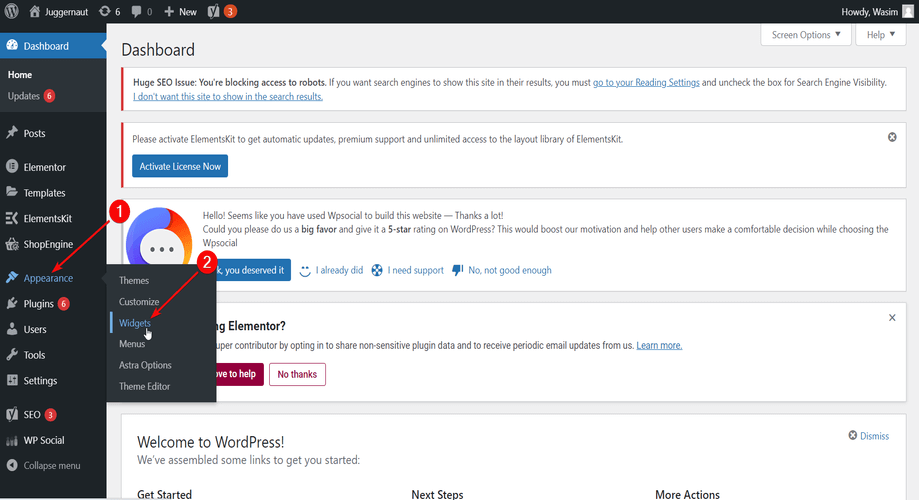Click the WP Social sidebar icon
919x500 pixels.
(12, 440)
